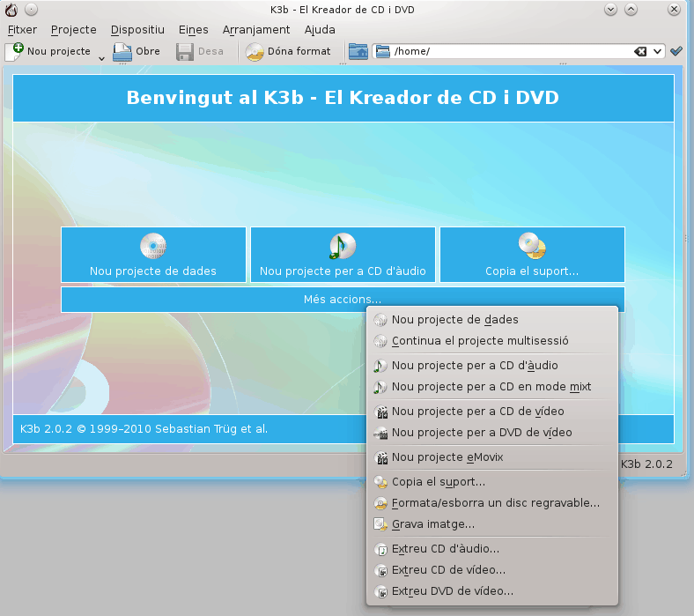Click the Nou projecte toolbar icon
Viewport: 694px width, 616px height.
[x=15, y=51]
